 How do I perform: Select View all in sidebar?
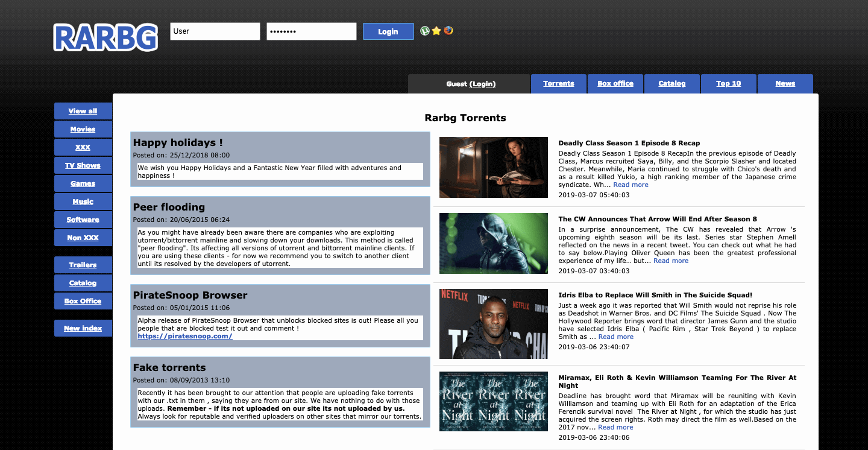pos(83,111)
